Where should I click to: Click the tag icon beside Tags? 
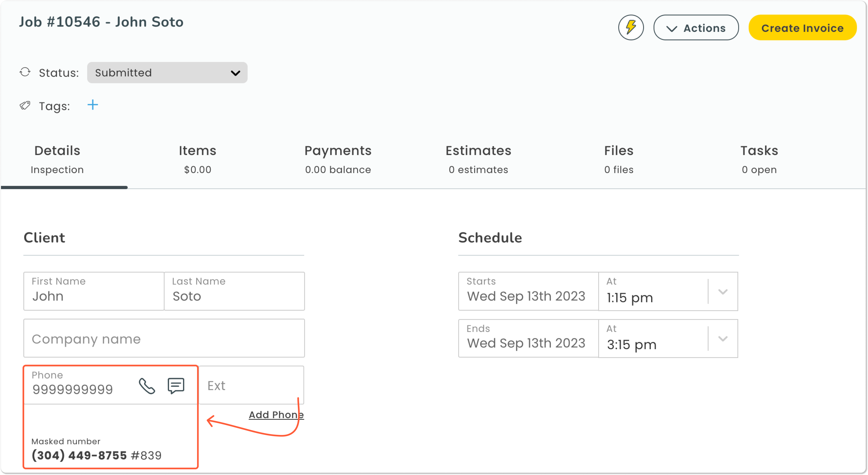point(25,106)
